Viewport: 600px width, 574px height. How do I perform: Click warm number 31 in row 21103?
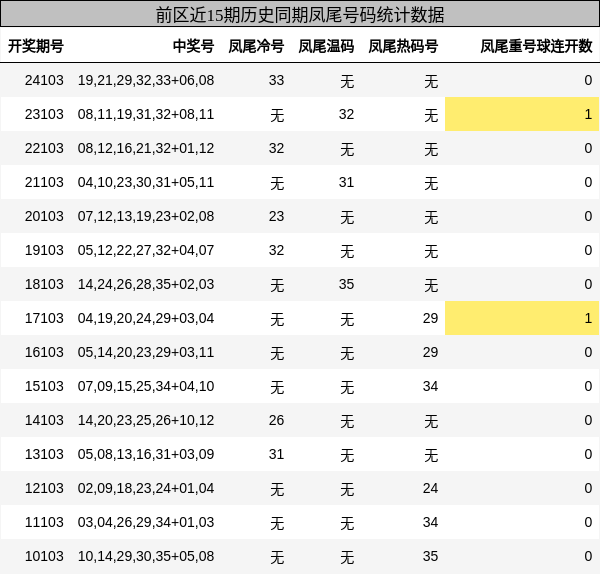[346, 182]
